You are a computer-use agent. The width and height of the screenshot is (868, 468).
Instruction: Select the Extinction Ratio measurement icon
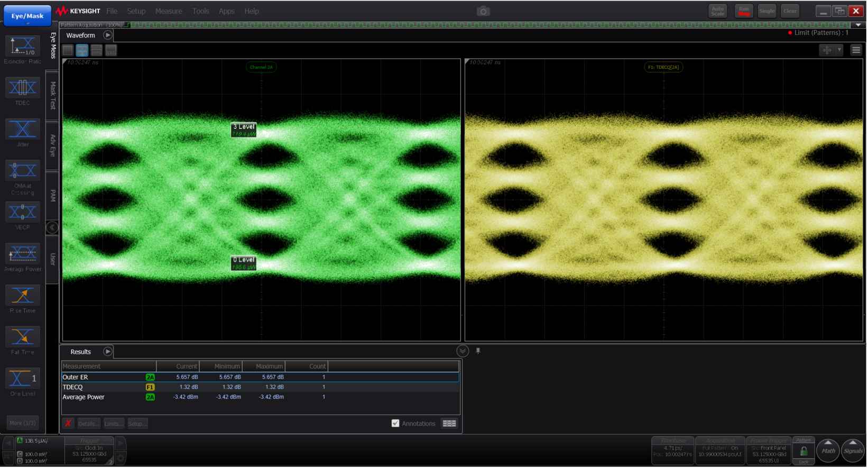[22, 47]
